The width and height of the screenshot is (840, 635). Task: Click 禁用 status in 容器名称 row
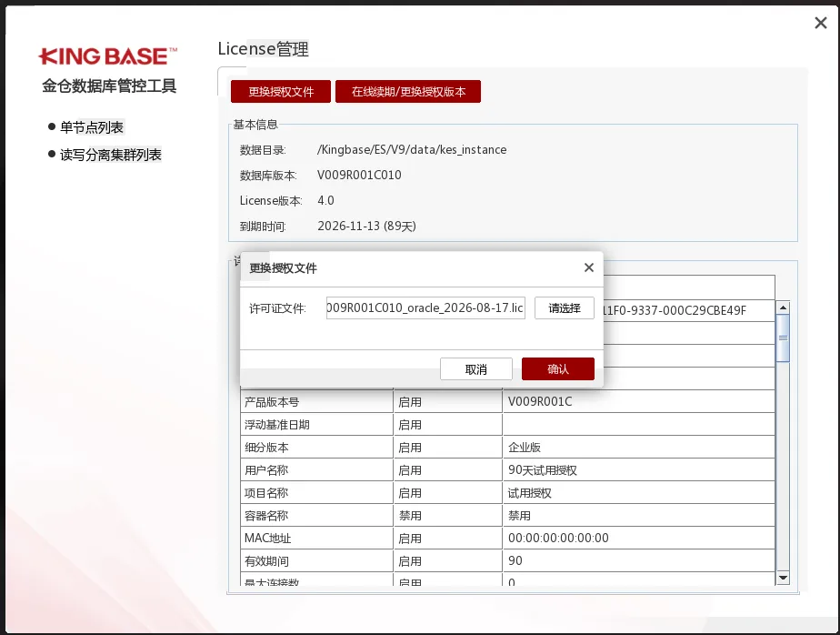point(448,515)
